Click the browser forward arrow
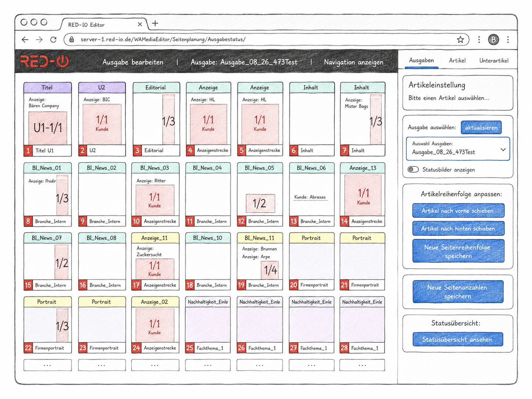The width and height of the screenshot is (532, 399). click(x=39, y=40)
